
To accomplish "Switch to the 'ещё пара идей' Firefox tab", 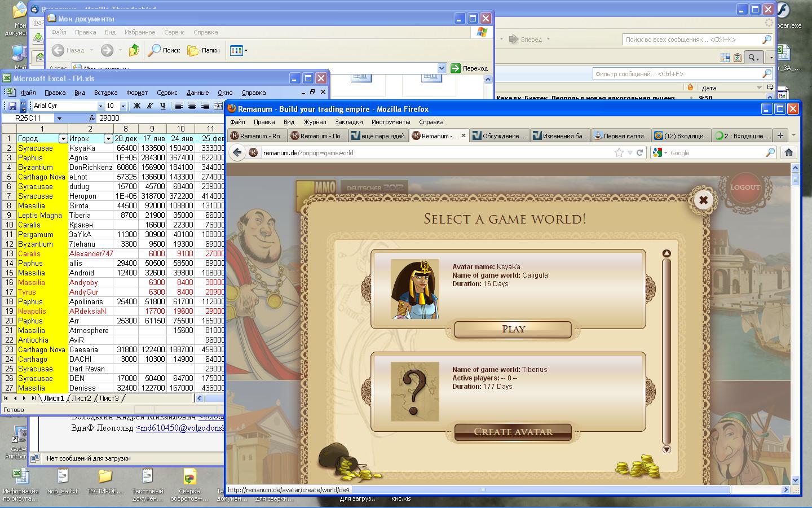I will click(x=378, y=135).
